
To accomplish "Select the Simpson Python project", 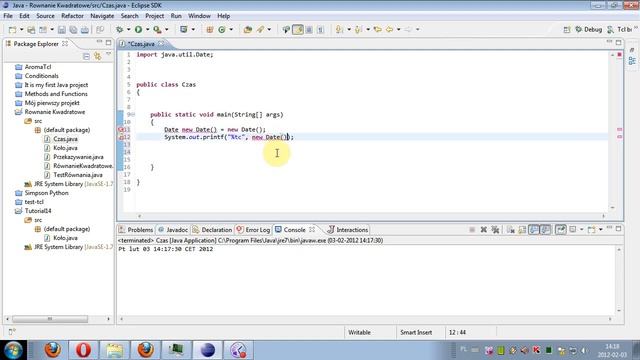I will tap(47, 193).
